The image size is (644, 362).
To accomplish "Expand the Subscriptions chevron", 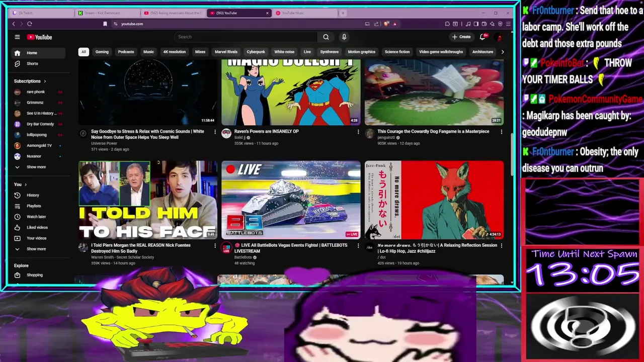I will click(x=45, y=81).
